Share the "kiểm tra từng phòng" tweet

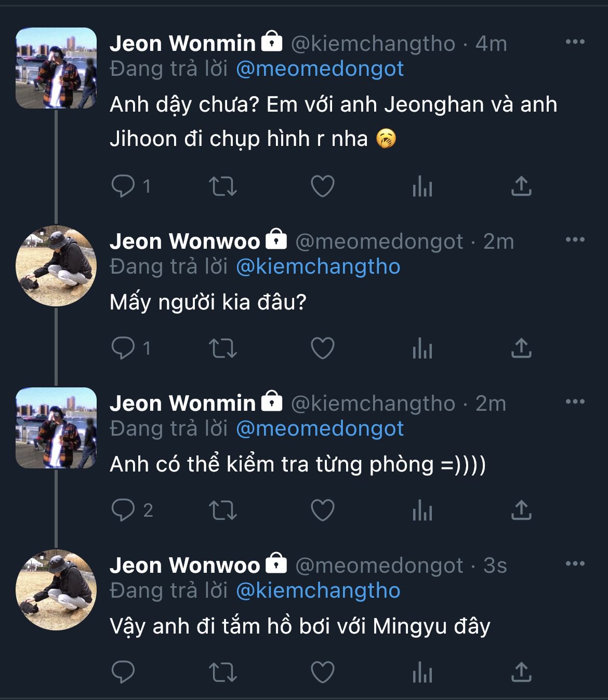click(521, 510)
